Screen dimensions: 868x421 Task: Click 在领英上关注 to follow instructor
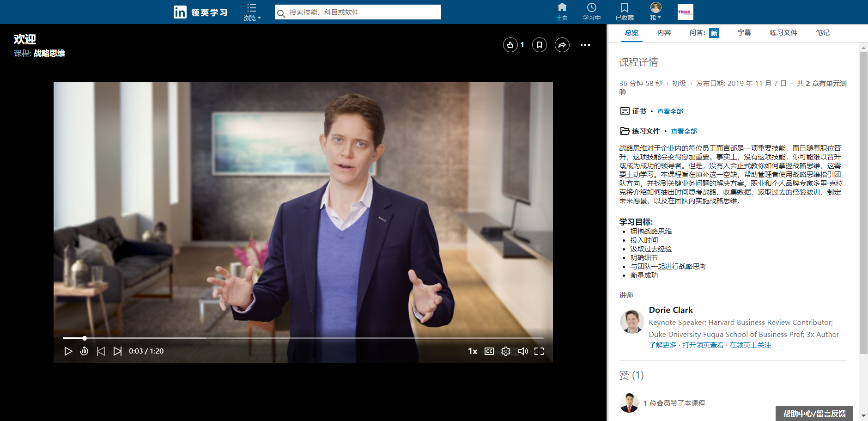[750, 345]
